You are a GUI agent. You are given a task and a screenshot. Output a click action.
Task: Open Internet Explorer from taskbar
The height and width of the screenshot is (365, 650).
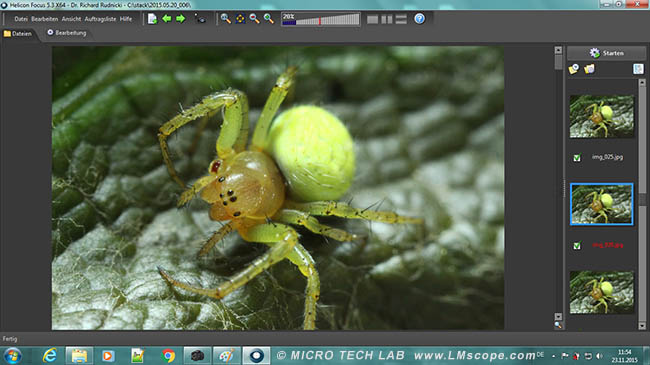point(50,356)
